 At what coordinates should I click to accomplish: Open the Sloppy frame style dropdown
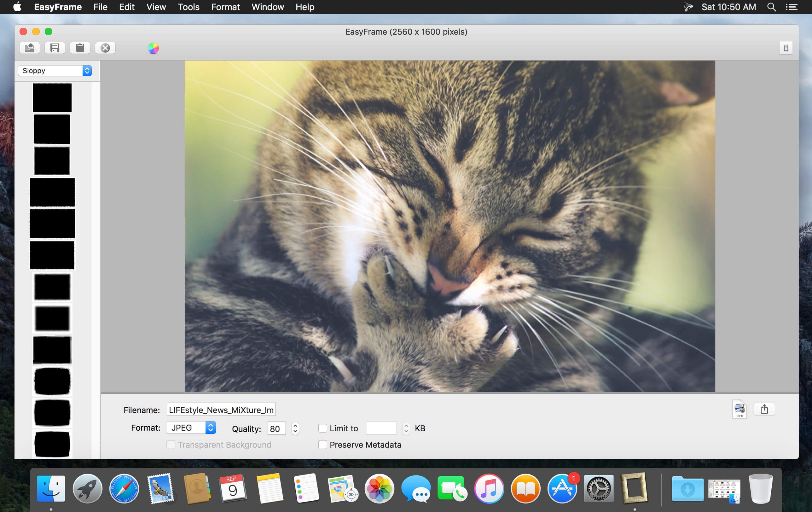coord(55,71)
